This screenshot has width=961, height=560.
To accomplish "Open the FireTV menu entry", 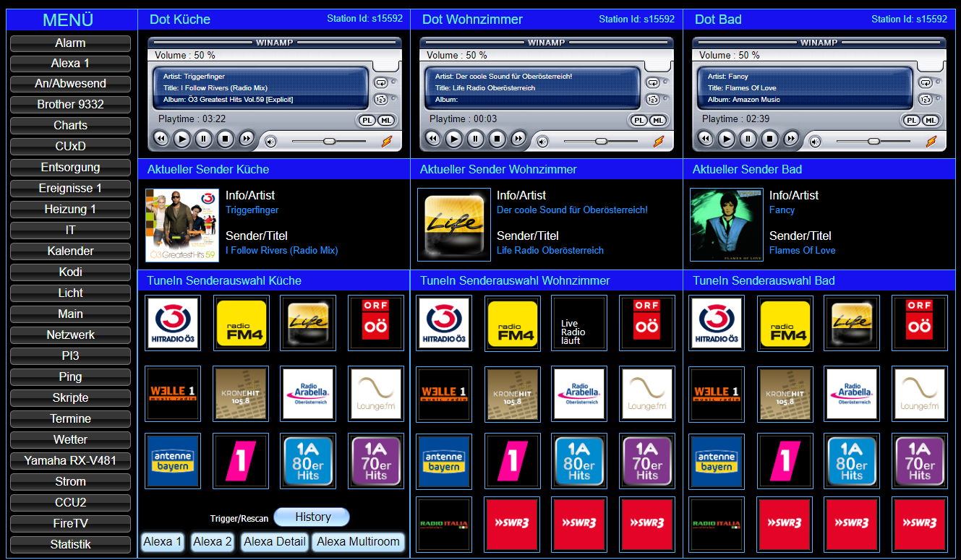I will tap(70, 524).
